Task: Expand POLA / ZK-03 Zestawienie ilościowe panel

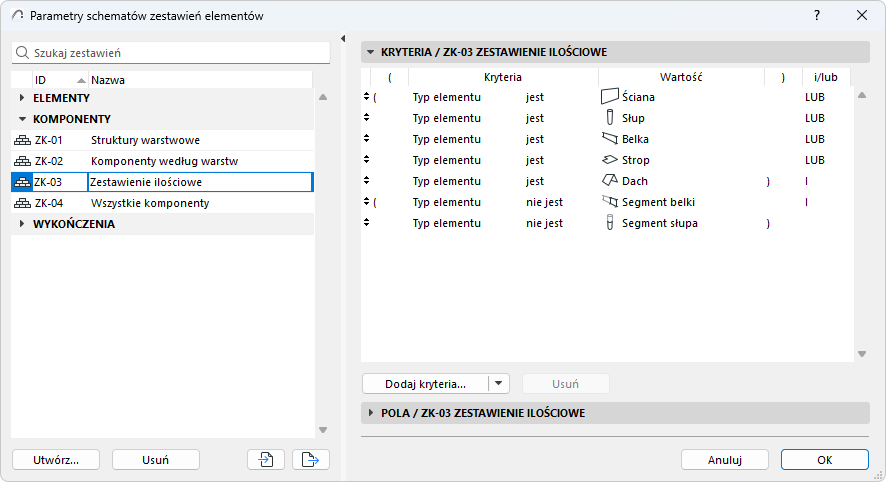Action: (x=369, y=413)
